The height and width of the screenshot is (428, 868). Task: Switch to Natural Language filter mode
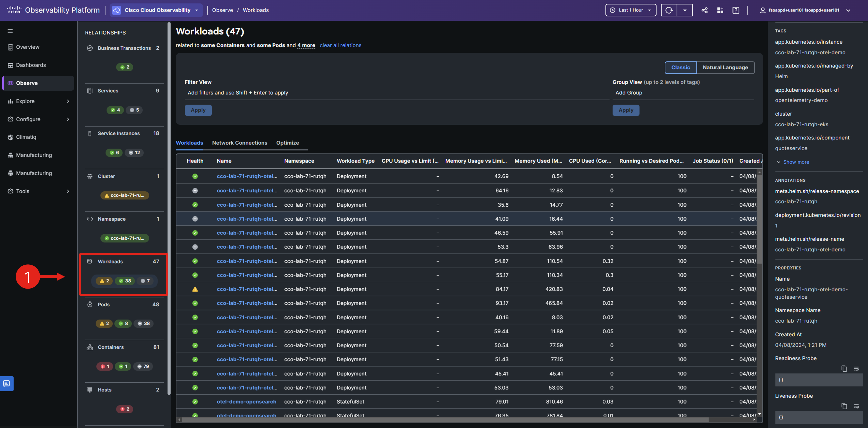[x=725, y=68]
